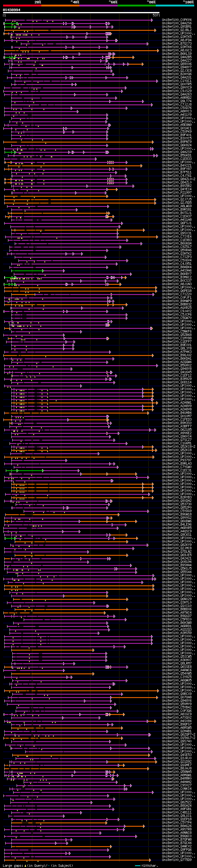This screenshot has width=197, height=868.
Task: Open hit UniRef100_C7J2J8
Action: (x=177, y=104)
